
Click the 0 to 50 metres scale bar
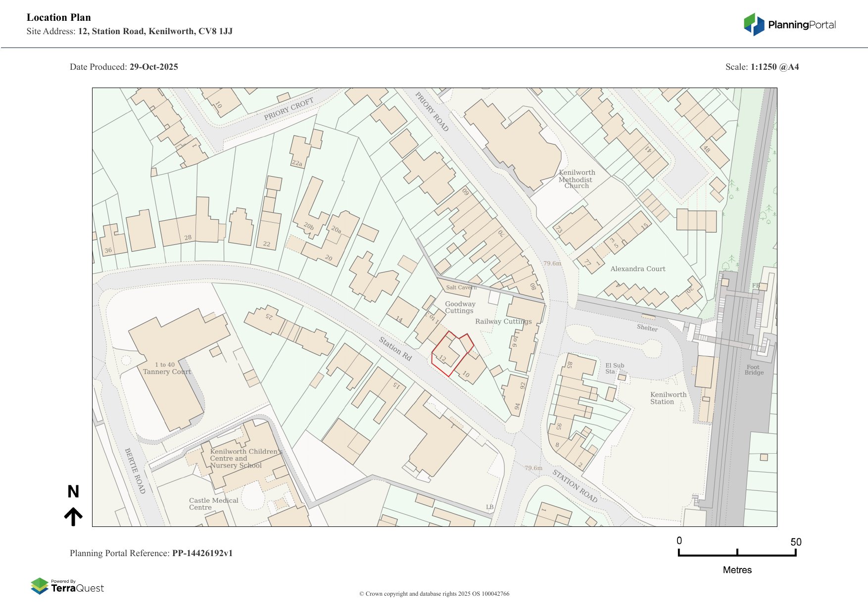(737, 553)
